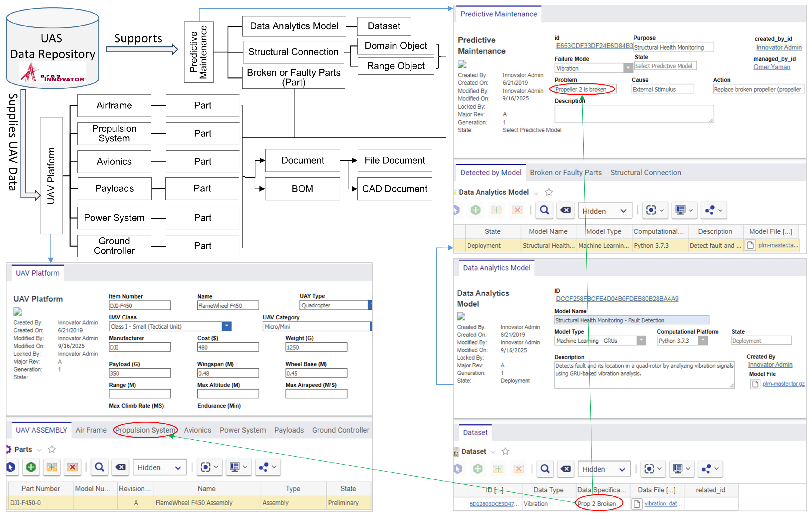
Task: Open the Omer Yaman manager link
Action: (771, 67)
